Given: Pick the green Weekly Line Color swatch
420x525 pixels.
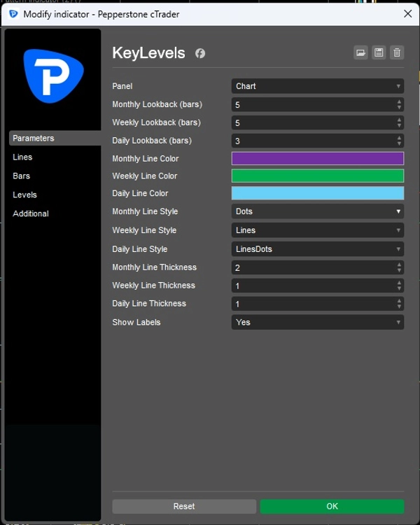Looking at the screenshot, I should [x=318, y=176].
